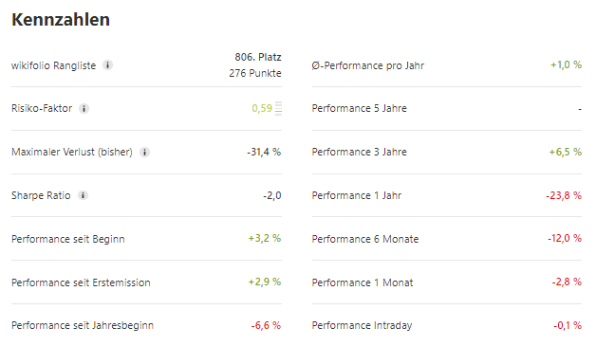Click the risk level bars indicator
615x364 pixels.
pos(278,108)
